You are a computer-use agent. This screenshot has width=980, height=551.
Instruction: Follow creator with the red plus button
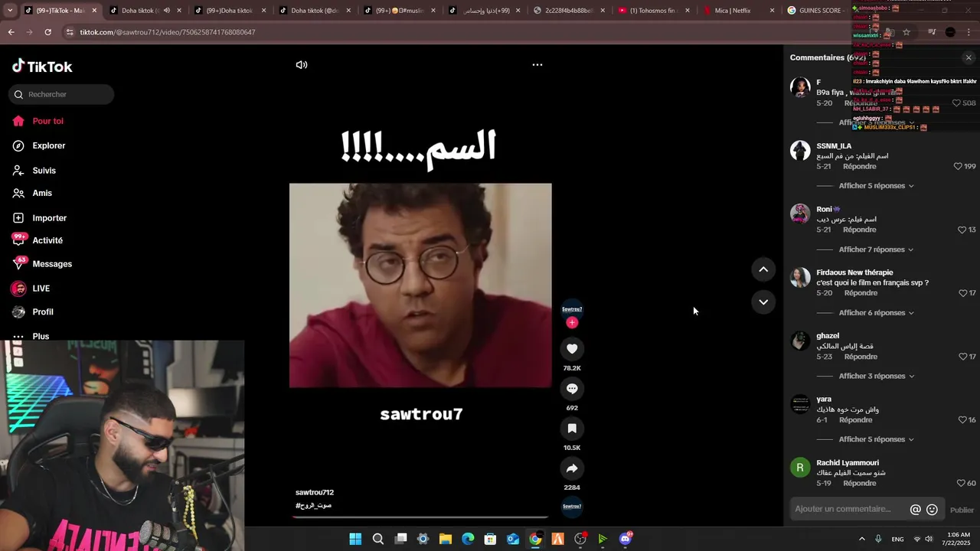click(572, 323)
